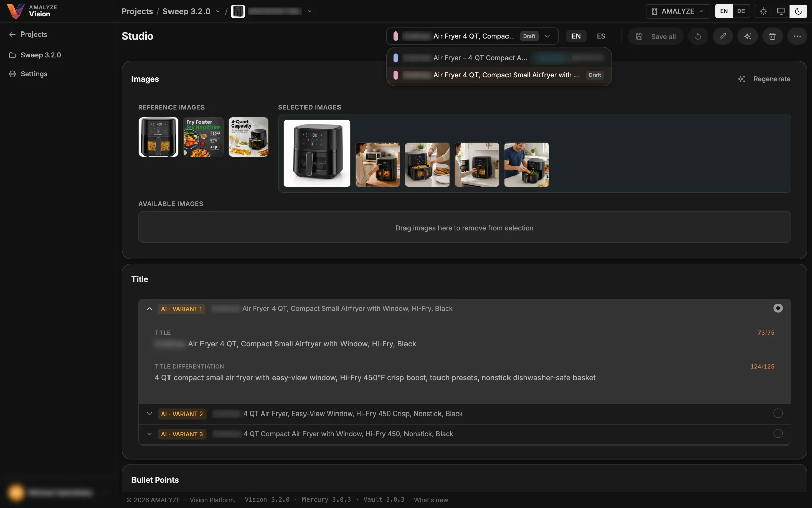Select 'Air Fryer – 4 QT Compact A...' version
The image size is (812, 508).
[x=499, y=58]
